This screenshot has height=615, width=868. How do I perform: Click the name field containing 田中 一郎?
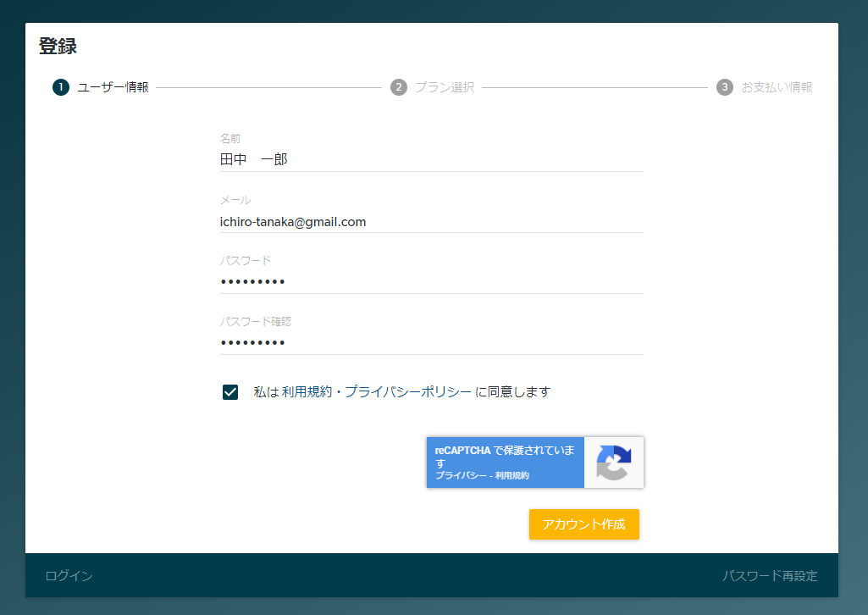pos(431,159)
